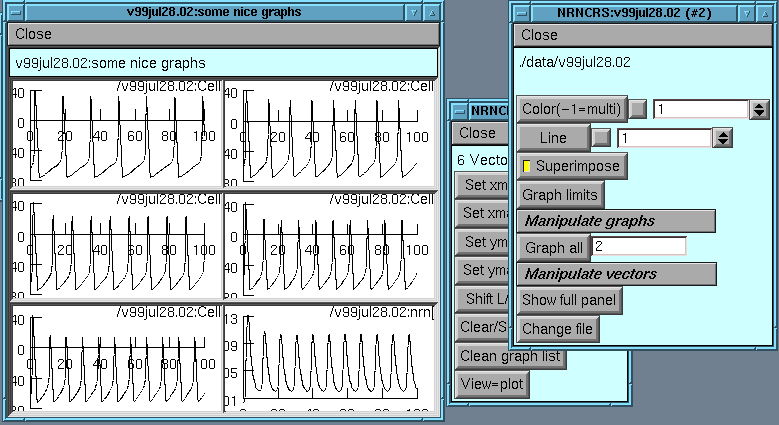Viewport: 779px width, 425px height.
Task: Open window menu of the middle NRNCRS window
Action: (459, 111)
